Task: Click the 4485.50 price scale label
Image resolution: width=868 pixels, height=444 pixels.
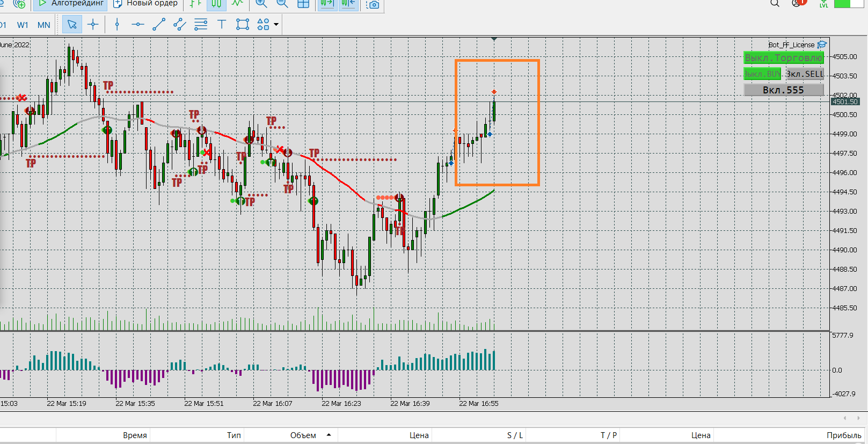Action: click(845, 308)
